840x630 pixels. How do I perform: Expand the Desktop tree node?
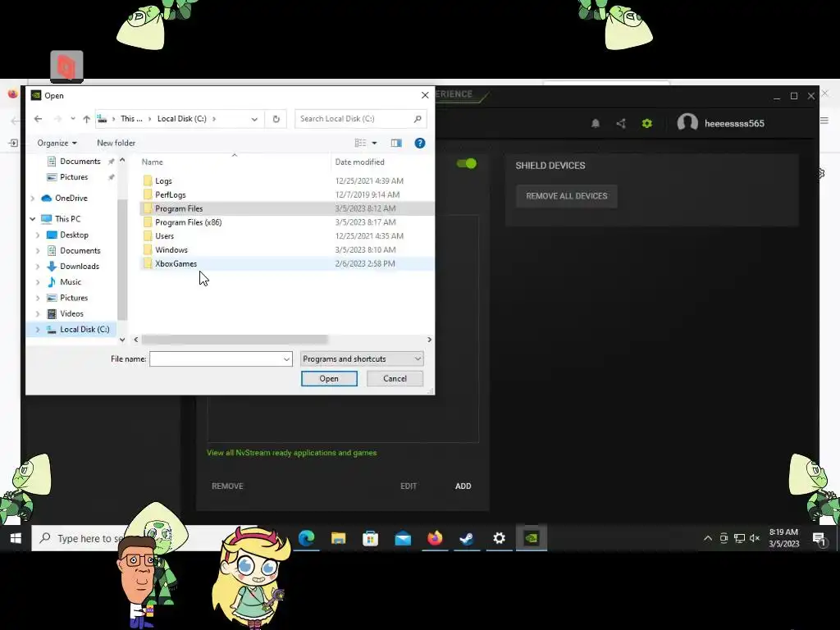(x=38, y=235)
